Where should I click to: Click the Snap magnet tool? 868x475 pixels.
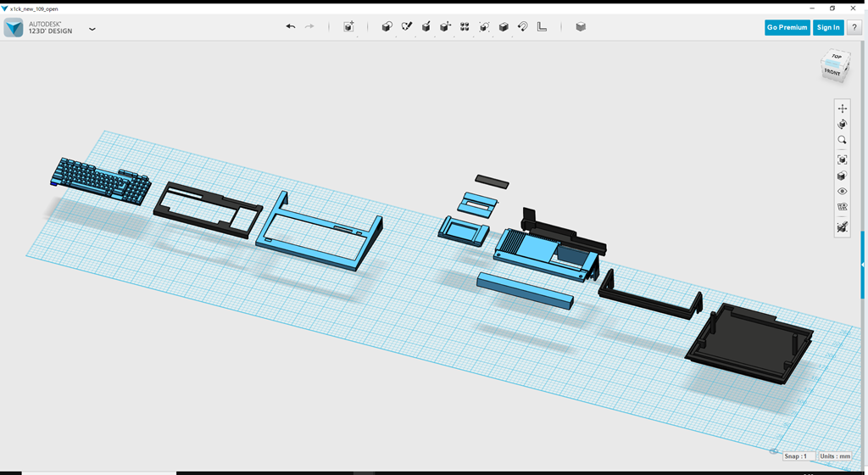click(x=523, y=27)
